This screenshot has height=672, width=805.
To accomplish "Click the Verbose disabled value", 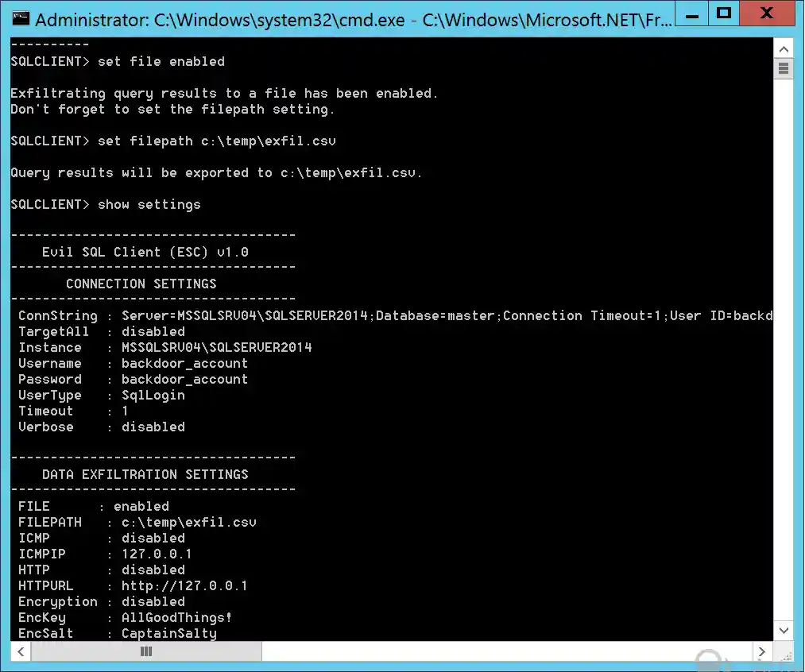I will point(153,427).
